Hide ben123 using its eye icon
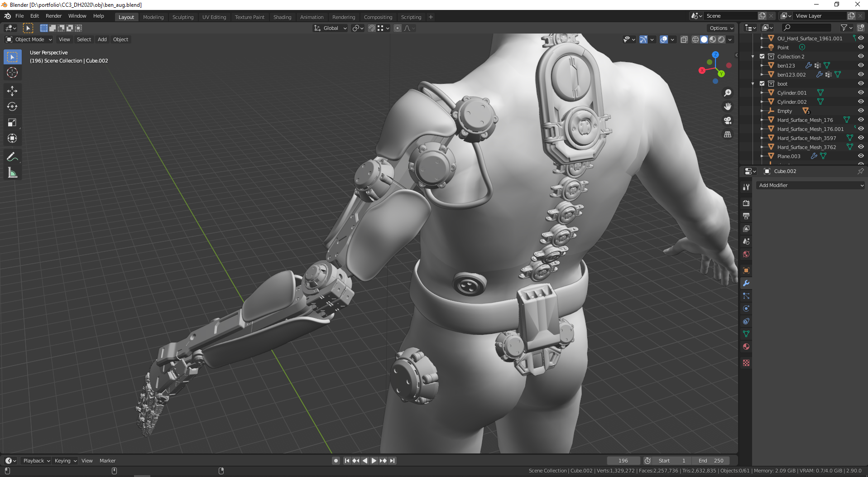This screenshot has height=477, width=868. tap(861, 66)
